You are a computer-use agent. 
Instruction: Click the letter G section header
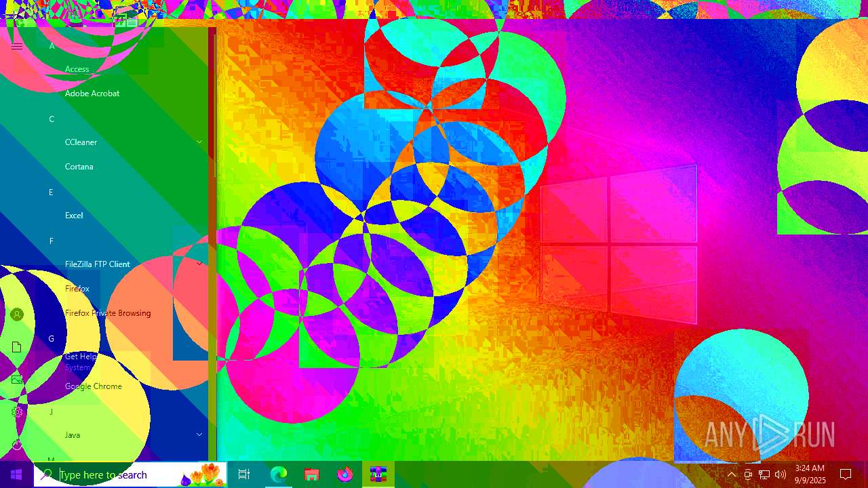pos(51,339)
